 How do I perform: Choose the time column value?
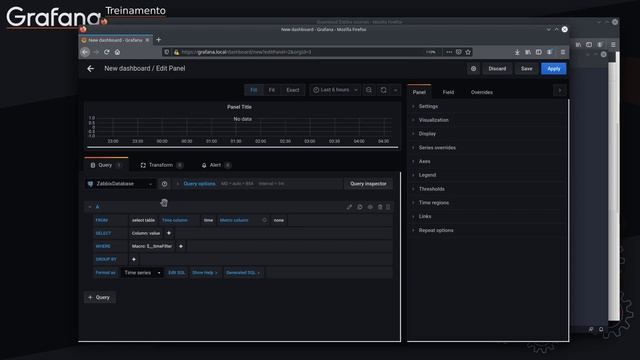(208, 220)
